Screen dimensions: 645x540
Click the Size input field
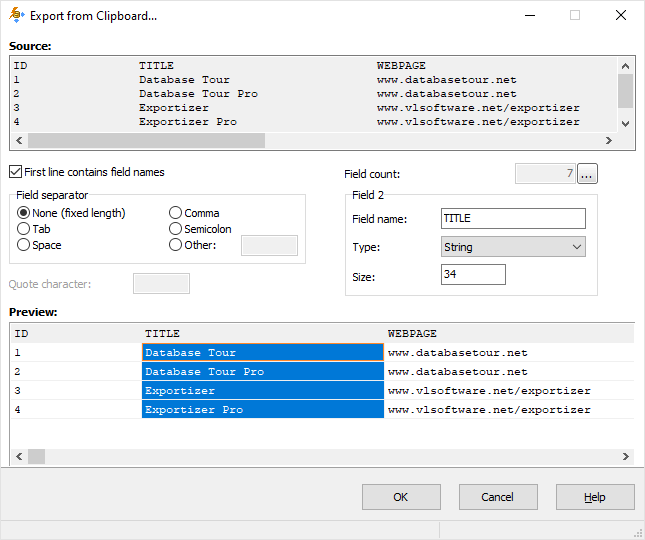[473, 274]
